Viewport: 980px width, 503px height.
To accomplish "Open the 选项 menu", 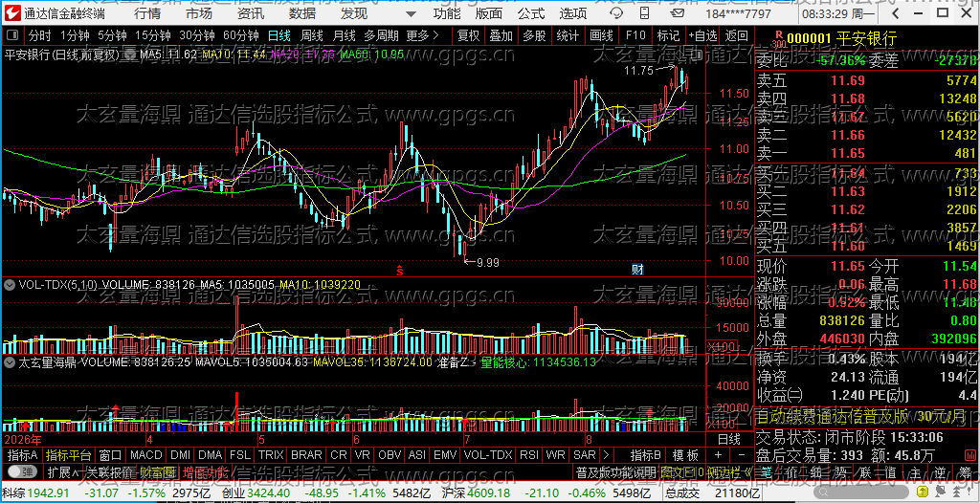I will click(x=573, y=13).
